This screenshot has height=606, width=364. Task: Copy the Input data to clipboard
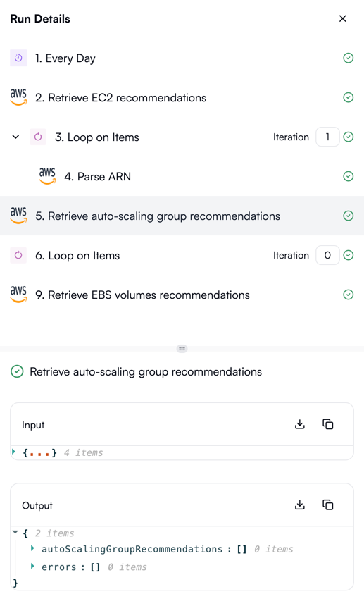click(x=327, y=424)
